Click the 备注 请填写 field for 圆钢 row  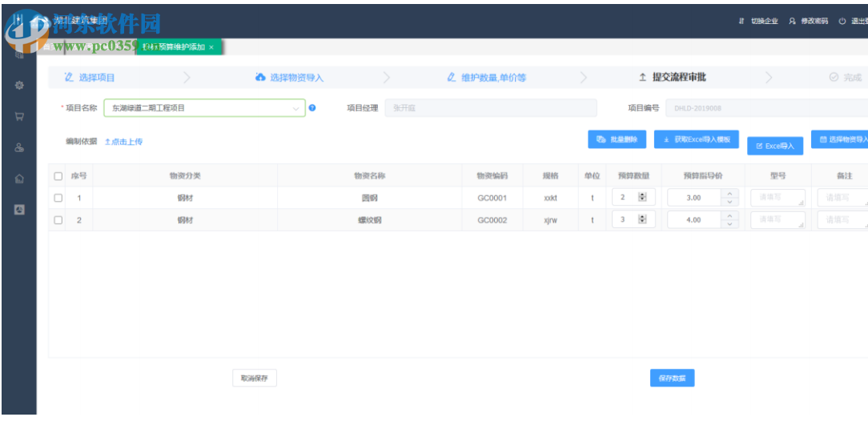point(842,198)
